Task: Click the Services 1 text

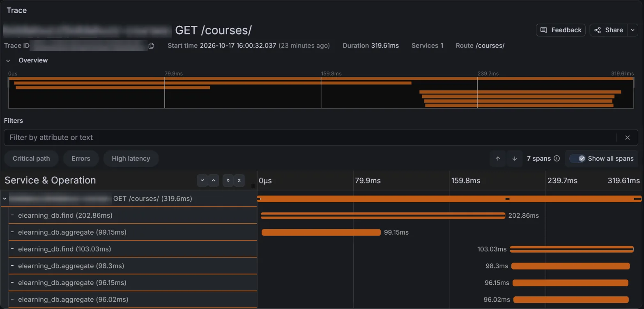Action: pyautogui.click(x=427, y=46)
